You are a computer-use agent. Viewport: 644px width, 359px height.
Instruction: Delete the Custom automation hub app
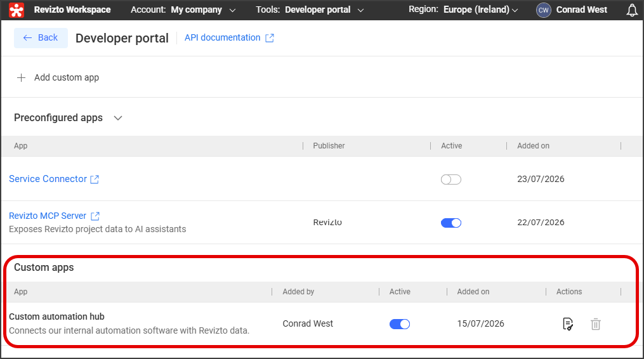pyautogui.click(x=596, y=324)
